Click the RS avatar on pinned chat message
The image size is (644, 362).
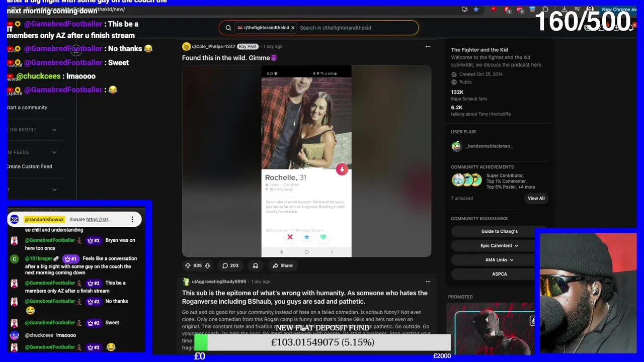pos(15,219)
